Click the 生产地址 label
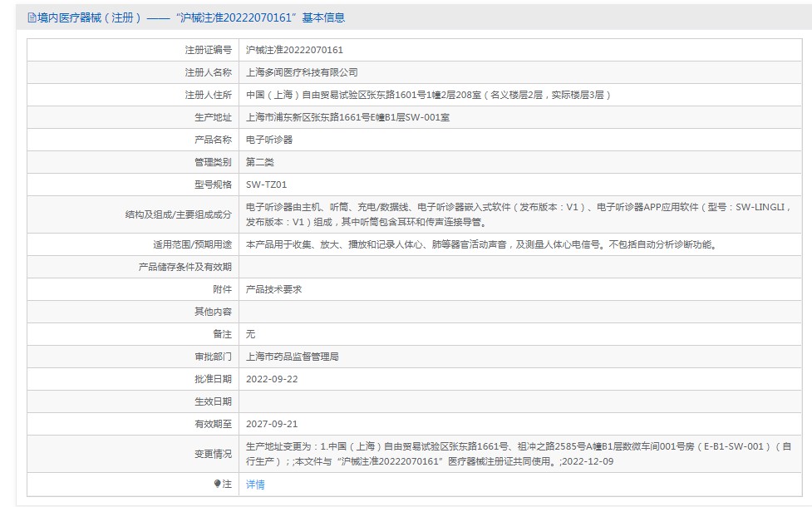The height and width of the screenshot is (507, 812). (213, 117)
